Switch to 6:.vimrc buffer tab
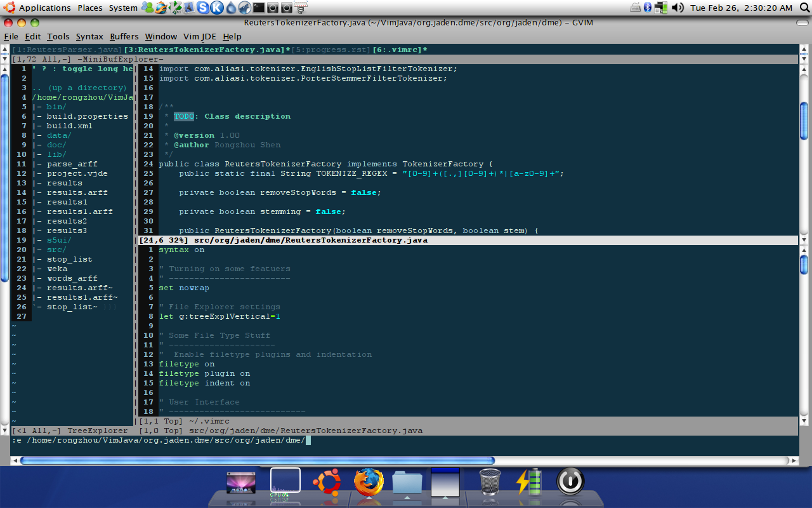This screenshot has width=812, height=508. tap(400, 50)
